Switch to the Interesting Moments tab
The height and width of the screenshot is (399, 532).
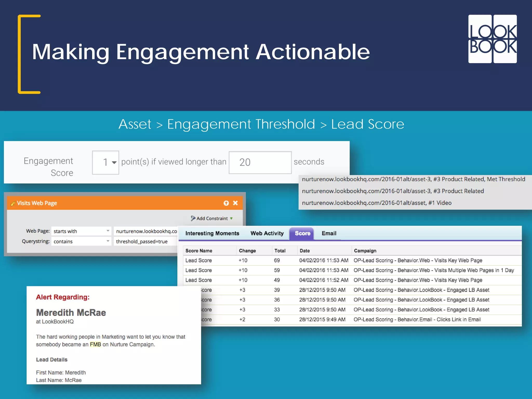tap(212, 233)
